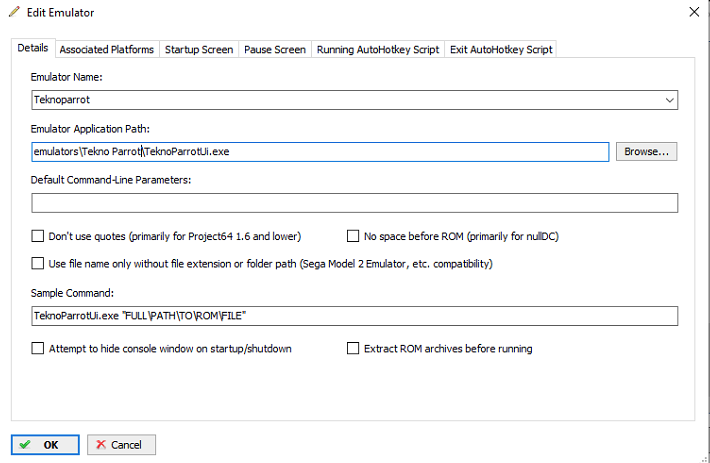Confirm changes with the OK button
This screenshot has height=463, width=710.
click(x=45, y=445)
